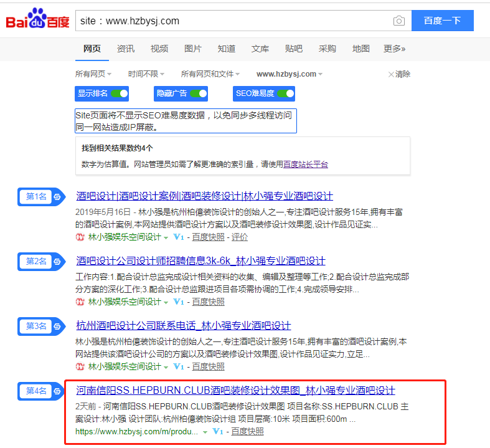Select the 网页 tab
The height and width of the screenshot is (448, 490).
pyautogui.click(x=92, y=49)
